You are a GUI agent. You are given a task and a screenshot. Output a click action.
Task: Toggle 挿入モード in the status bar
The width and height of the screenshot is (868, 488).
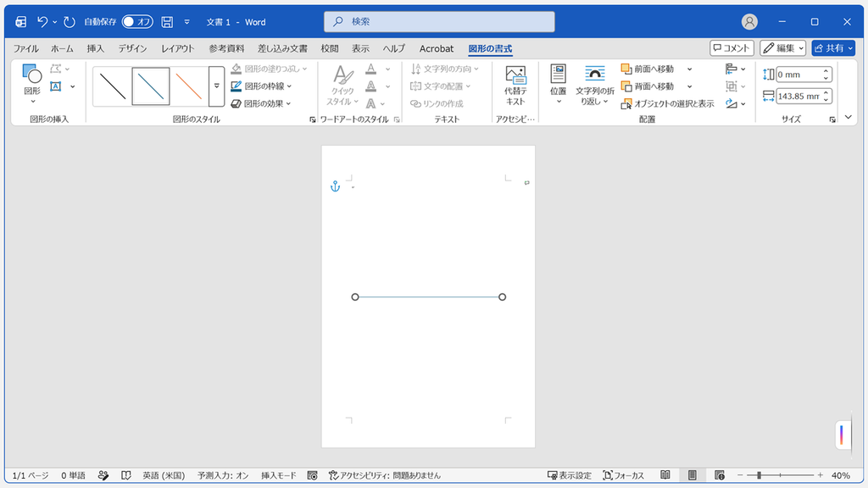[x=278, y=475]
